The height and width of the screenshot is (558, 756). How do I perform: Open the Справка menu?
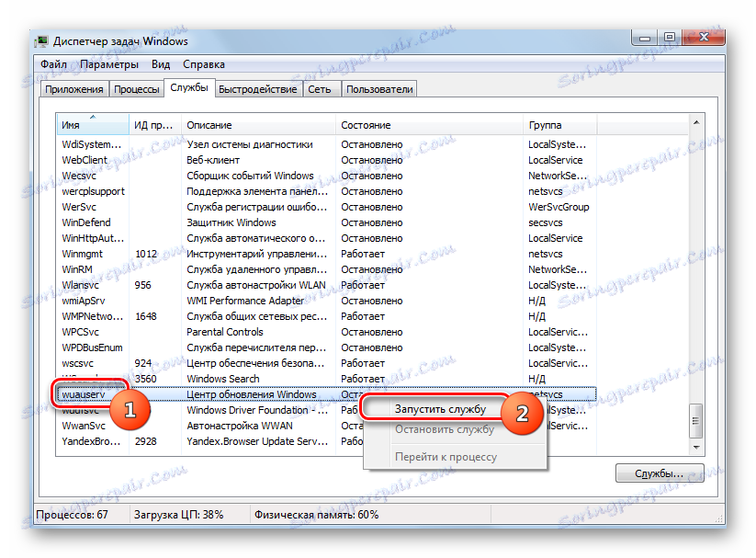pyautogui.click(x=203, y=64)
